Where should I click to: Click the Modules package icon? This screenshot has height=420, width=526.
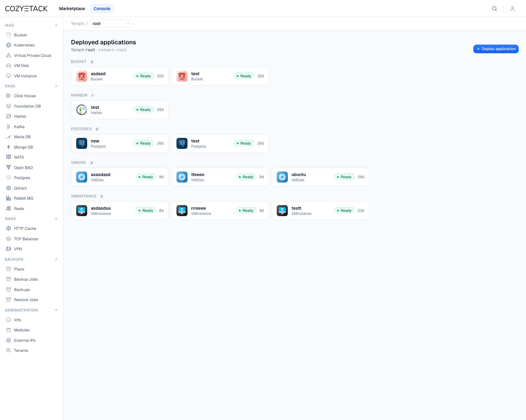pyautogui.click(x=9, y=330)
